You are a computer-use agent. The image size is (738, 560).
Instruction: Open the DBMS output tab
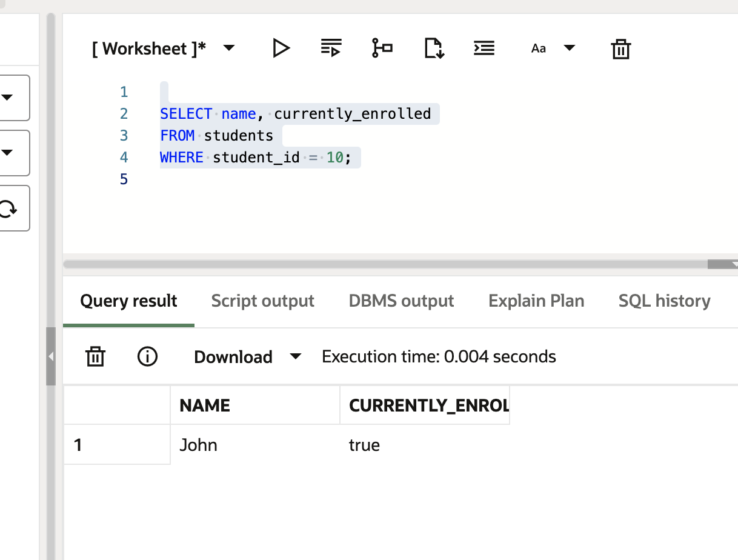pyautogui.click(x=401, y=301)
